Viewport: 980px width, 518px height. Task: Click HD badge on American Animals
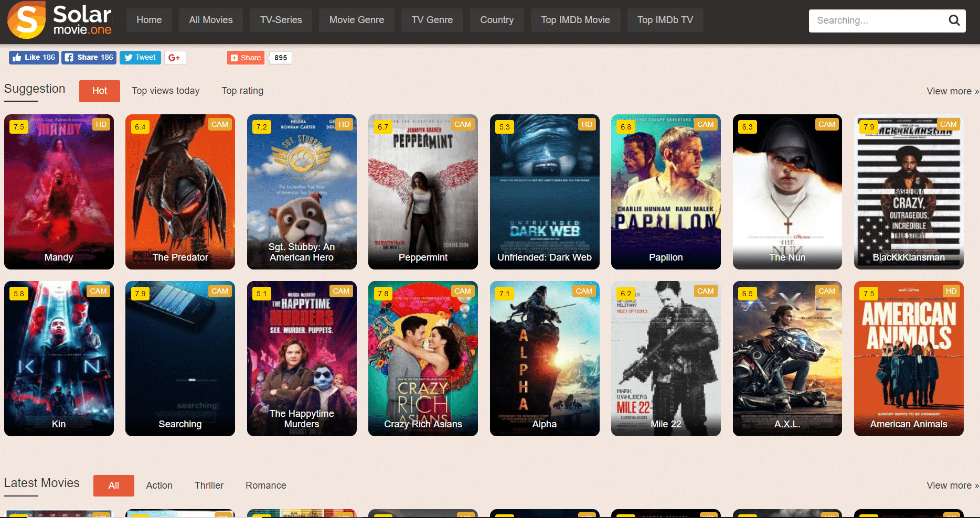[x=951, y=291]
